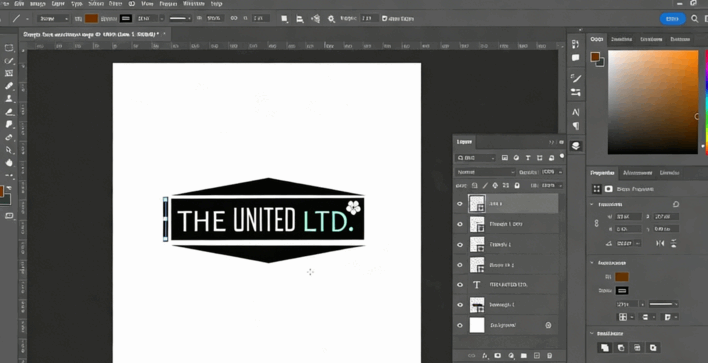Create a new layer icon in Layers footer

537,356
